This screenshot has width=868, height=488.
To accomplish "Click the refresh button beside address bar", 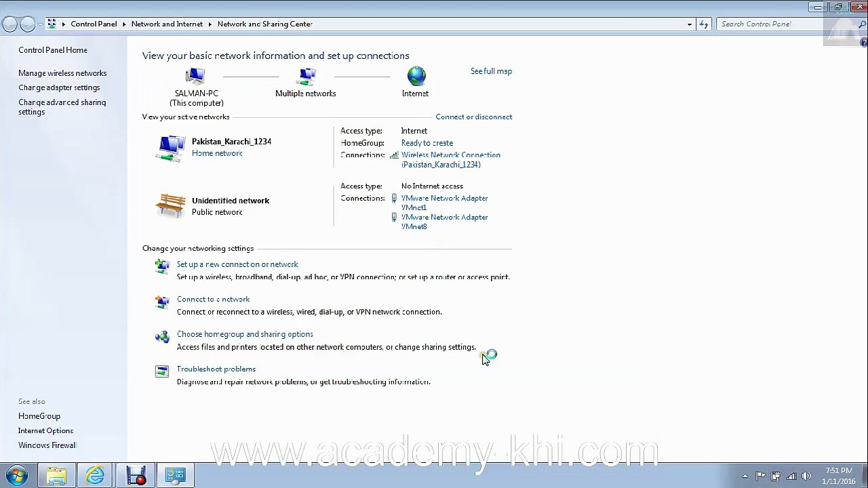I will (x=704, y=24).
